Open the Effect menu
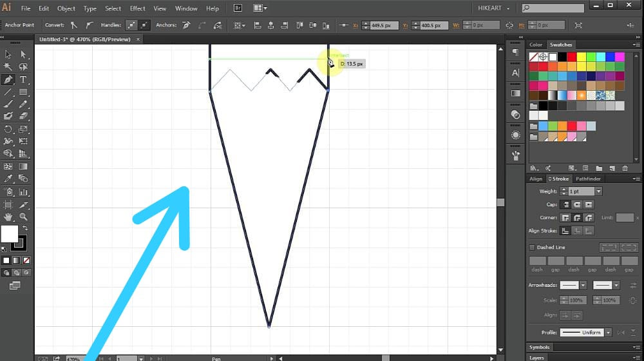Viewport: 644px width, 361px height. click(137, 8)
